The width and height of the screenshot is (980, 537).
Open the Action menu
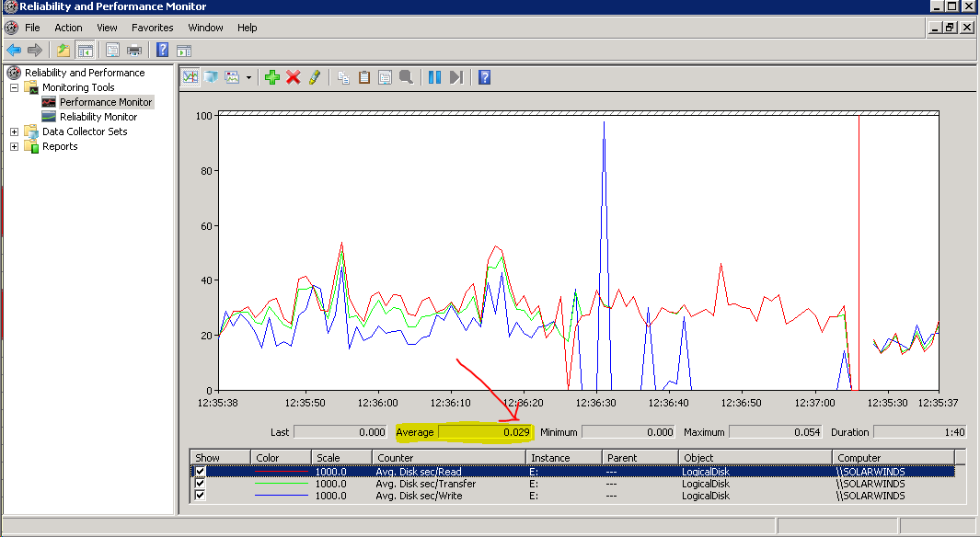point(68,28)
